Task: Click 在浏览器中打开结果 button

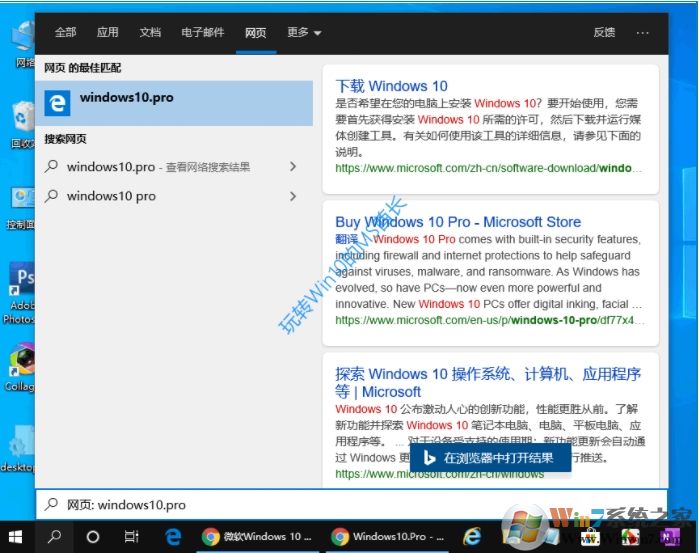Action: click(490, 458)
